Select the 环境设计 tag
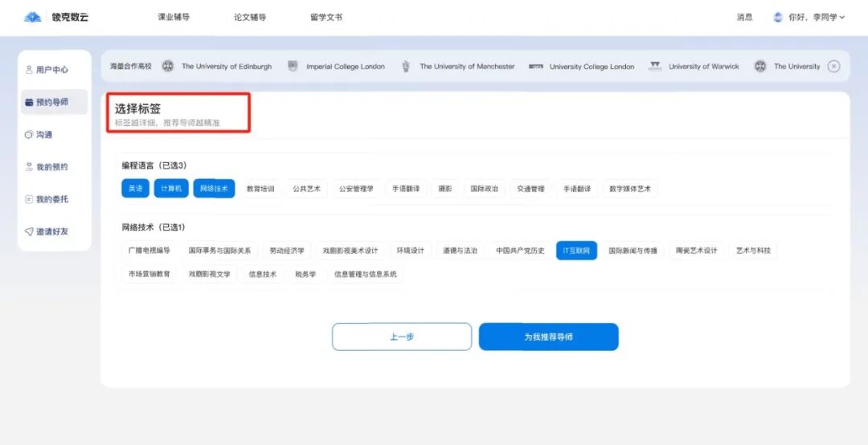 pos(410,251)
